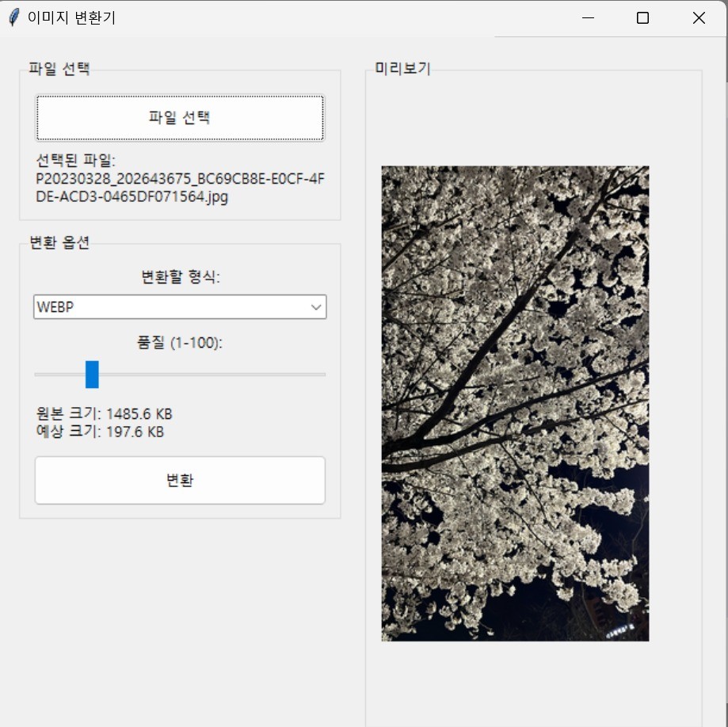Click the 원본 크기 1485.6 KB label
The width and height of the screenshot is (728, 727).
click(x=104, y=413)
